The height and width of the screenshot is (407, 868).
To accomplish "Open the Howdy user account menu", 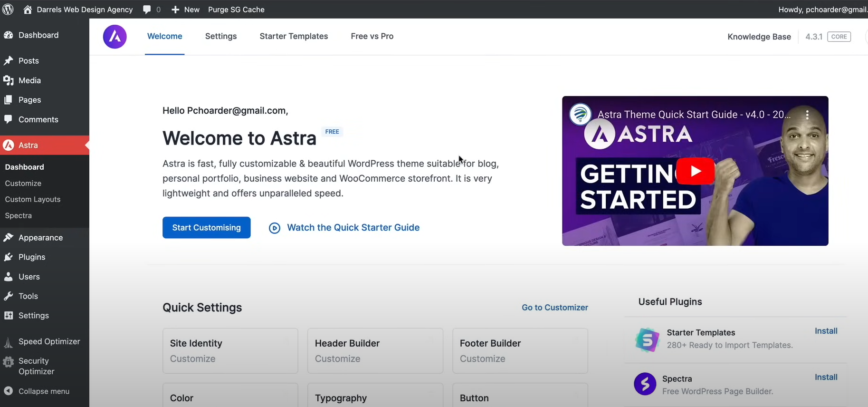I will [x=823, y=10].
